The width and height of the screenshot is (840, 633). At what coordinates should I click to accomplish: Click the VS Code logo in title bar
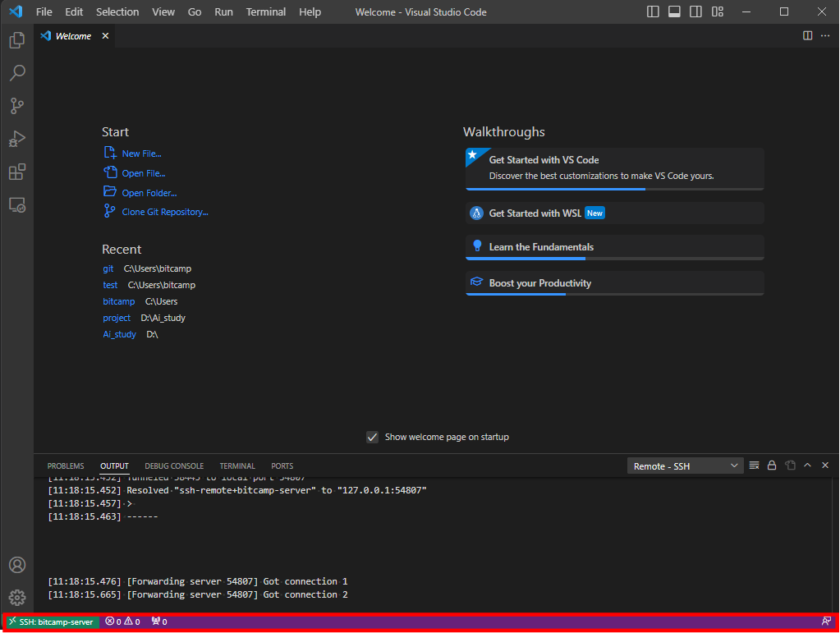(x=16, y=11)
